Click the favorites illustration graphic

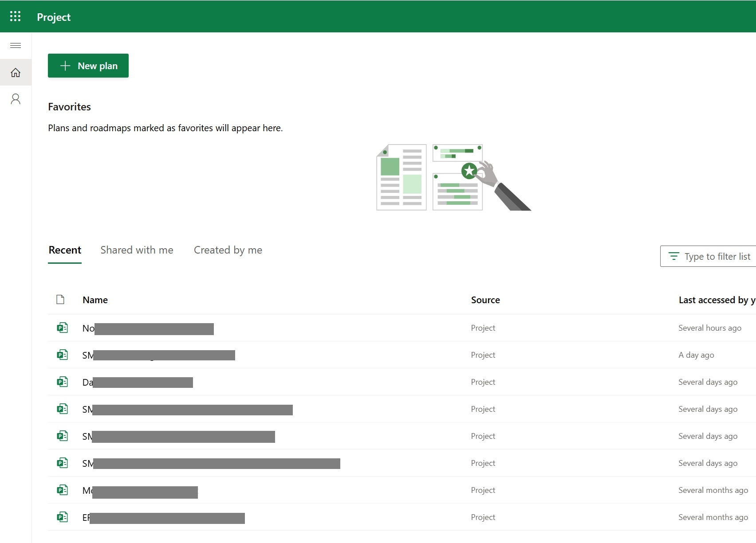coord(453,177)
